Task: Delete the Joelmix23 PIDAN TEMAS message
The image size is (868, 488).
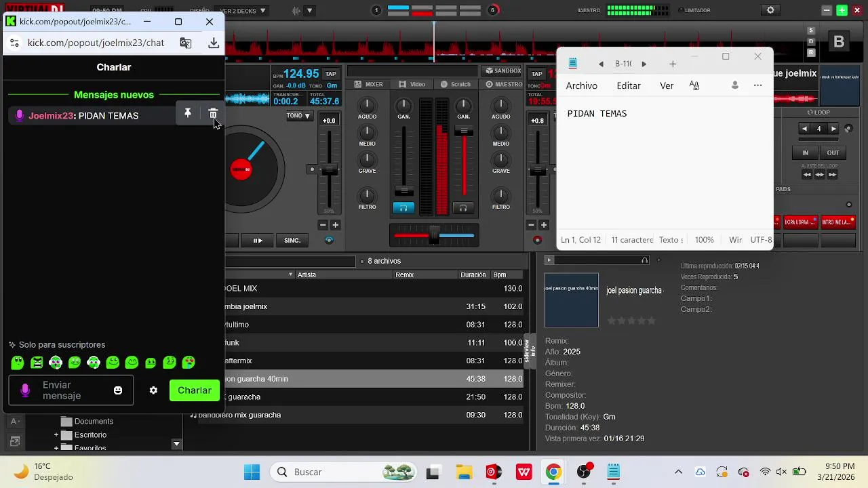Action: (213, 114)
